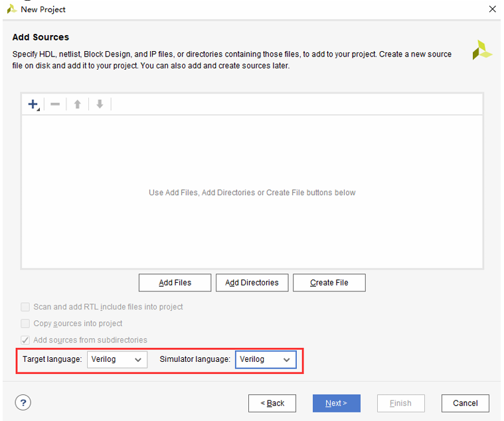Click the Add Files button
504x421 pixels.
coord(175,282)
